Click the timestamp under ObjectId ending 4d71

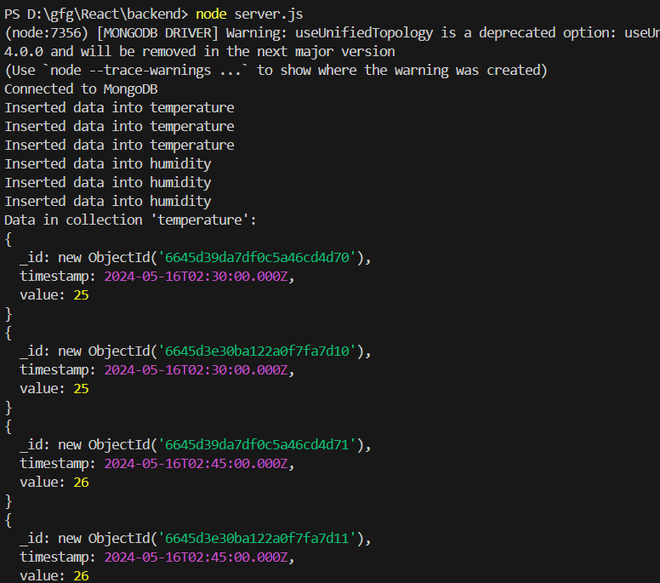pyautogui.click(x=196, y=463)
